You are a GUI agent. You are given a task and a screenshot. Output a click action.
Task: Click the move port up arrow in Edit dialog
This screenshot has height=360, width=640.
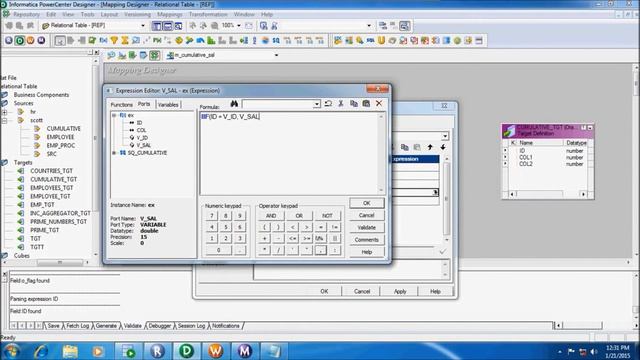430,147
